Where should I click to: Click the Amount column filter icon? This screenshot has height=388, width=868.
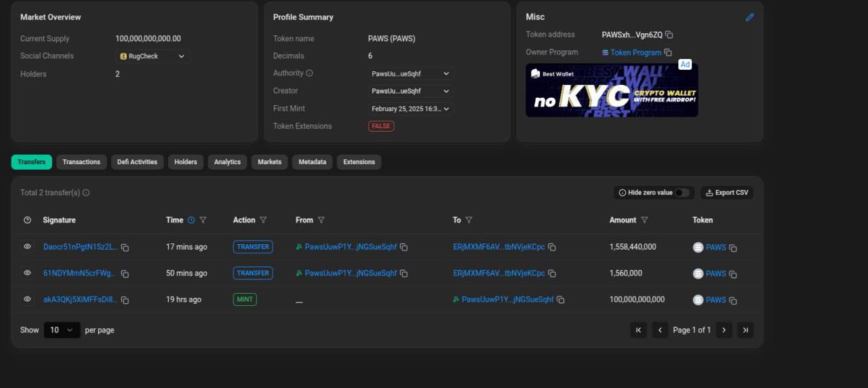(644, 220)
